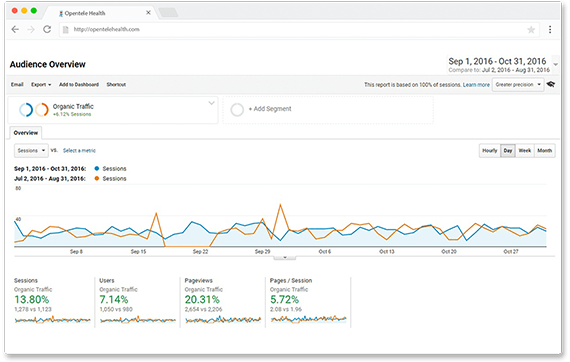
Task: Click the graduation cap education icon
Action: 551,84
